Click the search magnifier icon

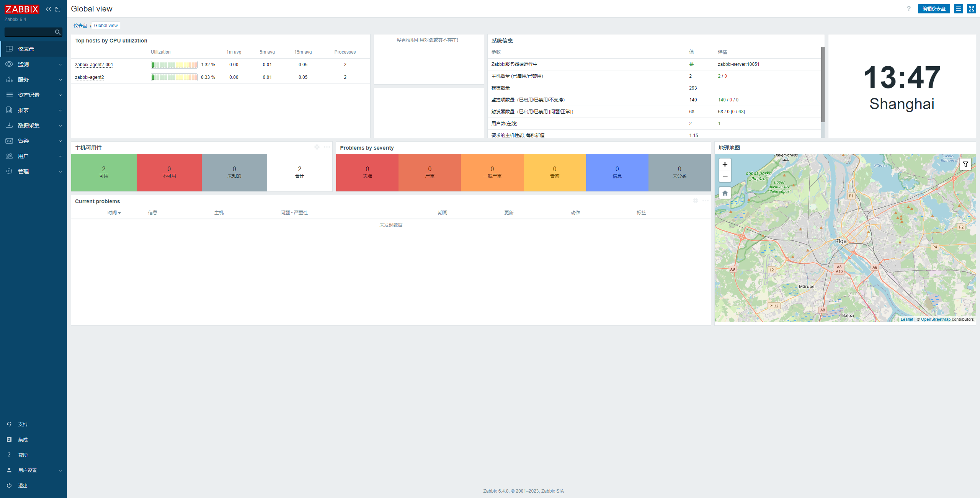[57, 32]
